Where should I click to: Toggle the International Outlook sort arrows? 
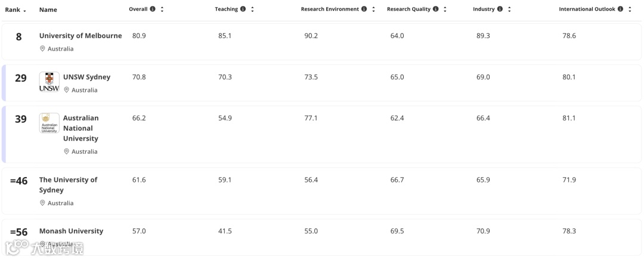630,10
